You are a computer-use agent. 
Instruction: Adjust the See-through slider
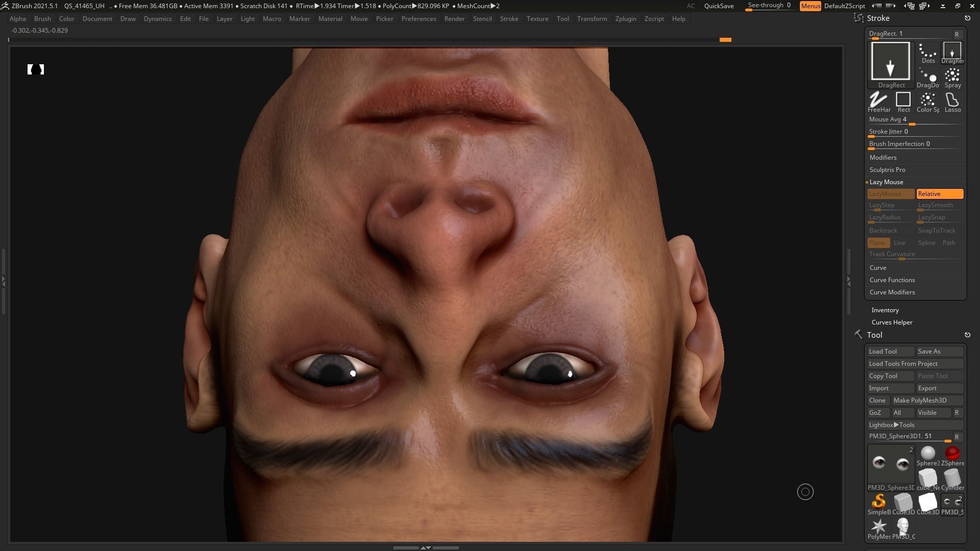(770, 6)
